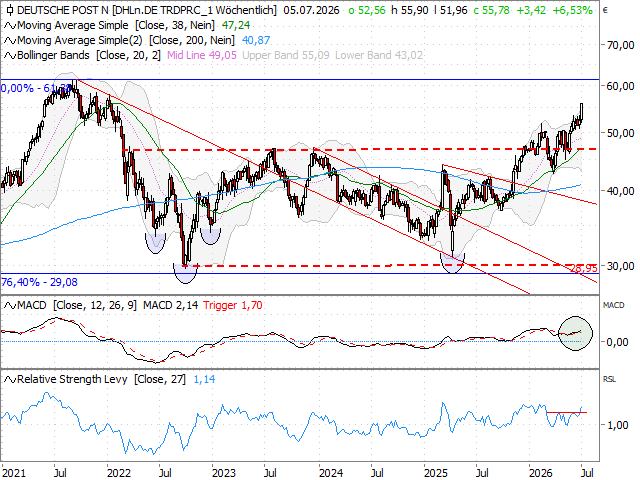
Task: Click the red horizontal line in RSL panel
Action: click(x=567, y=413)
